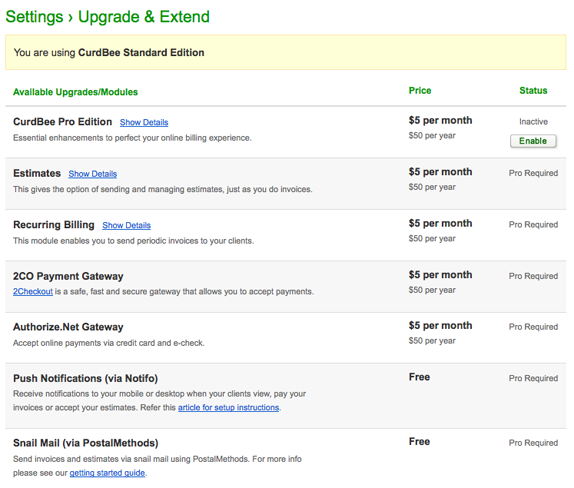Click the Estimates module title
574x488 pixels.
click(x=37, y=173)
